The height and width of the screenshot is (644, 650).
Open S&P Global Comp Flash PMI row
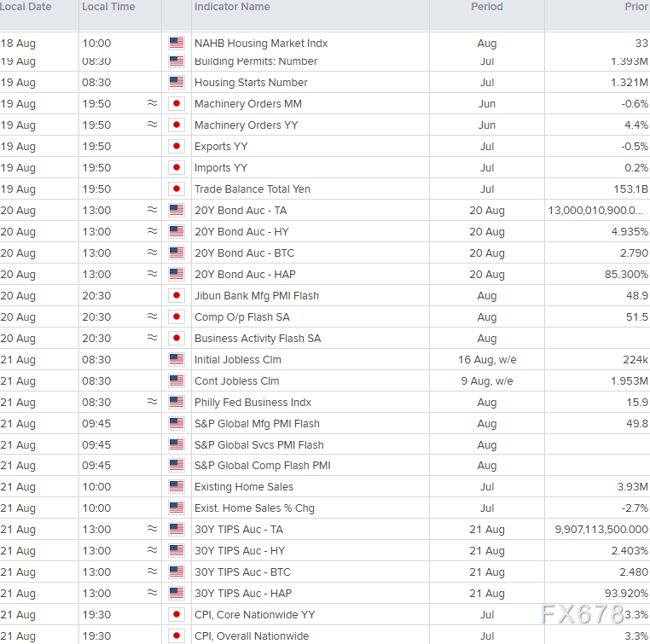pyautogui.click(x=262, y=466)
